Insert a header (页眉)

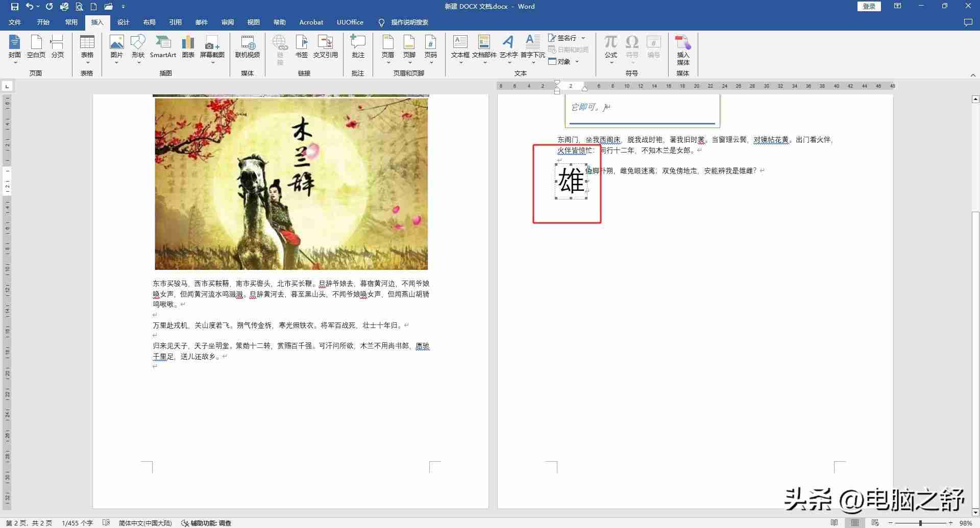[388, 49]
